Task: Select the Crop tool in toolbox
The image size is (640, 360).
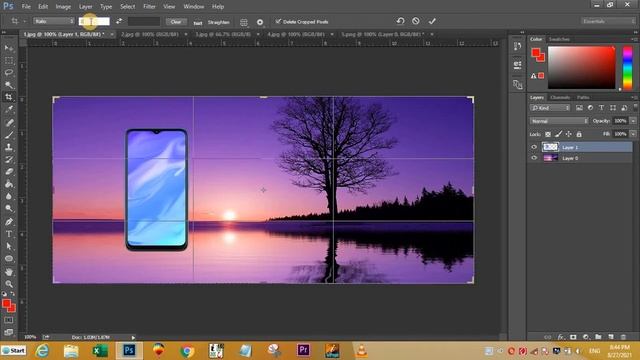Action: pyautogui.click(x=9, y=97)
